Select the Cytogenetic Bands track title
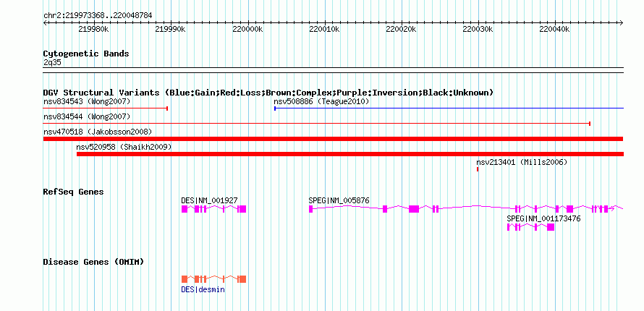Image resolution: width=644 pixels, height=311 pixels. pos(86,54)
